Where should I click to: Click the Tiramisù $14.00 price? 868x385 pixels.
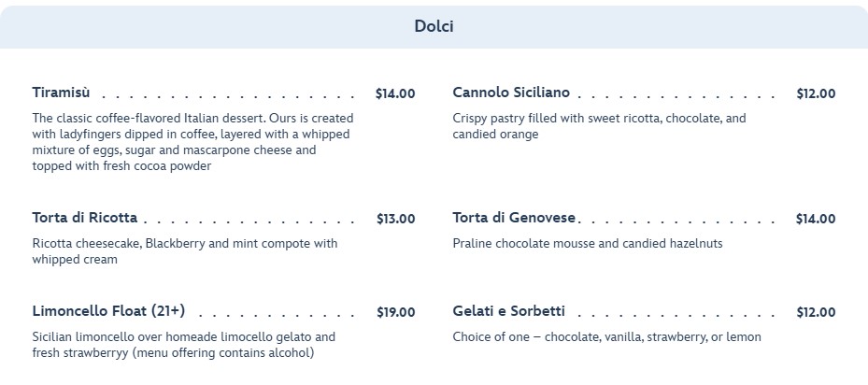pyautogui.click(x=395, y=93)
